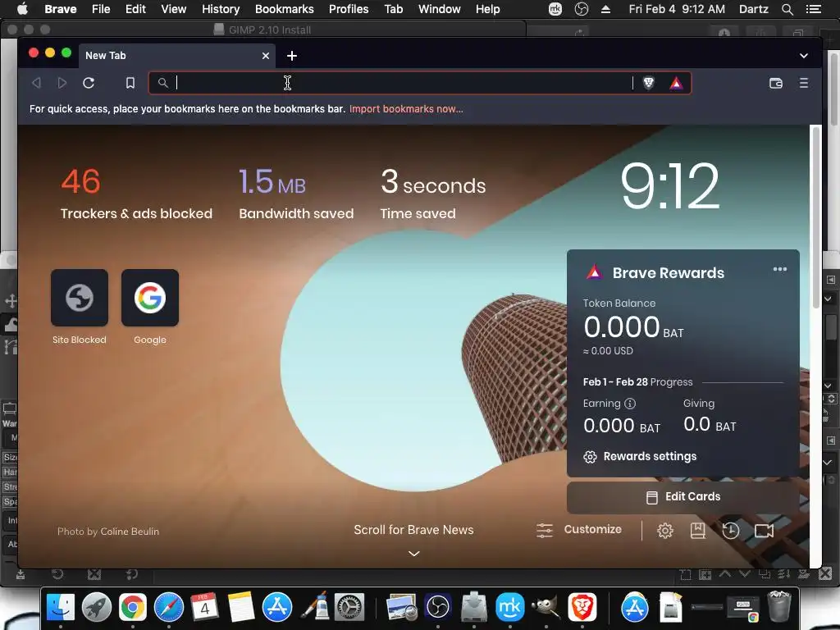This screenshot has width=840, height=630.
Task: Go back with the back arrow
Action: pos(36,83)
